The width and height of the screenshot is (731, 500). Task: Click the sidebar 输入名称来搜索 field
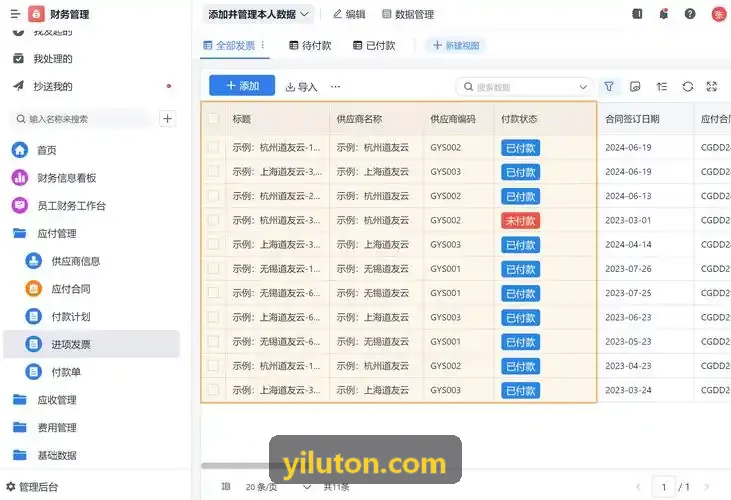(82, 119)
